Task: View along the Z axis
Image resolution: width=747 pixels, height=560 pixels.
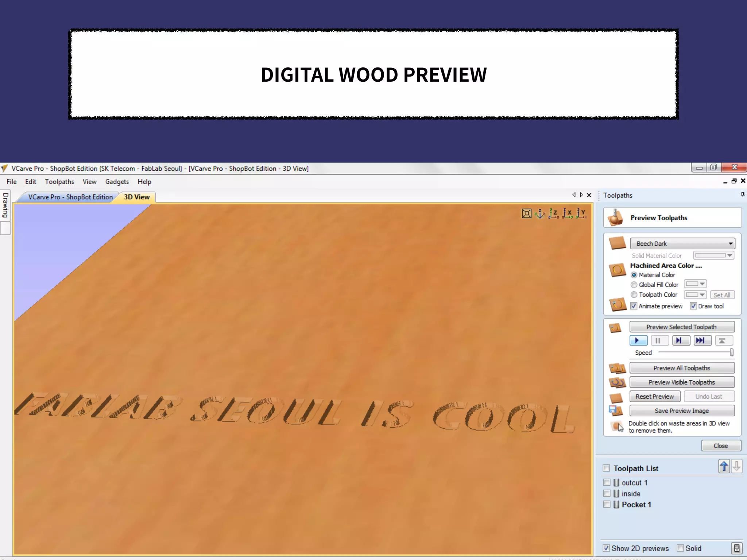Action: pos(554,213)
